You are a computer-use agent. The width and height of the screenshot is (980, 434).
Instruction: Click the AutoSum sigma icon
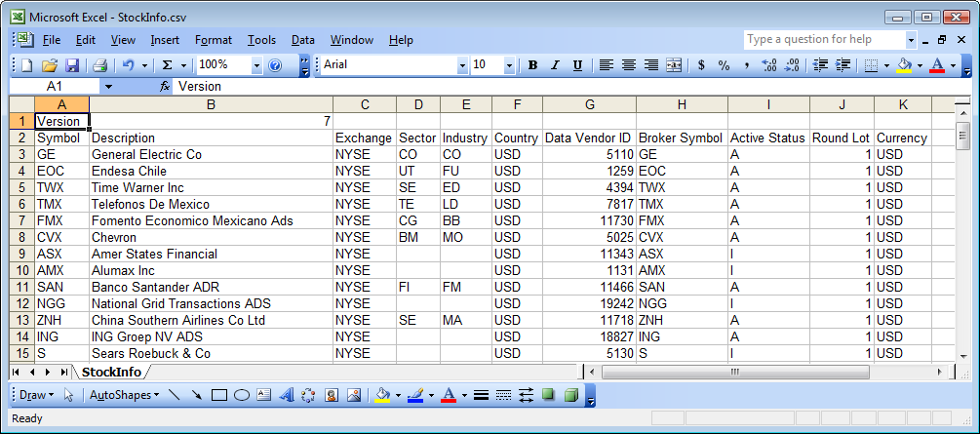pyautogui.click(x=168, y=65)
